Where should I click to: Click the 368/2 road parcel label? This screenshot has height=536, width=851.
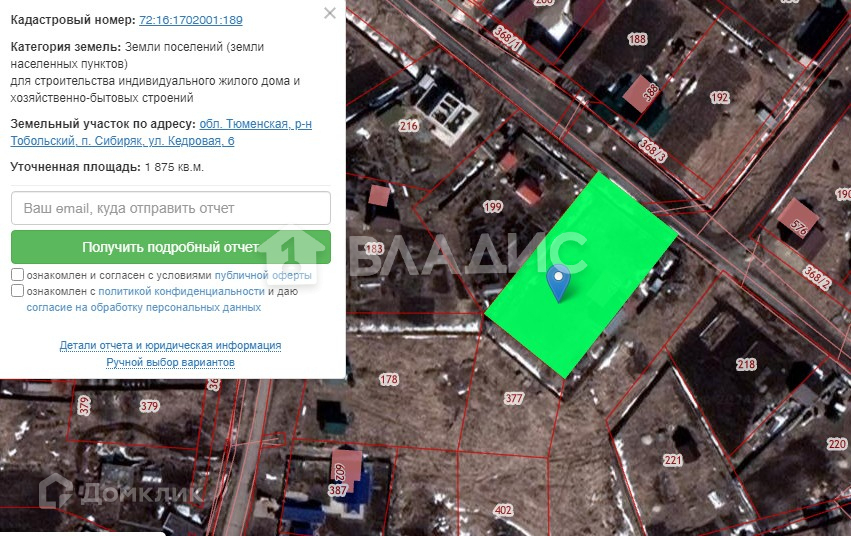click(x=816, y=277)
